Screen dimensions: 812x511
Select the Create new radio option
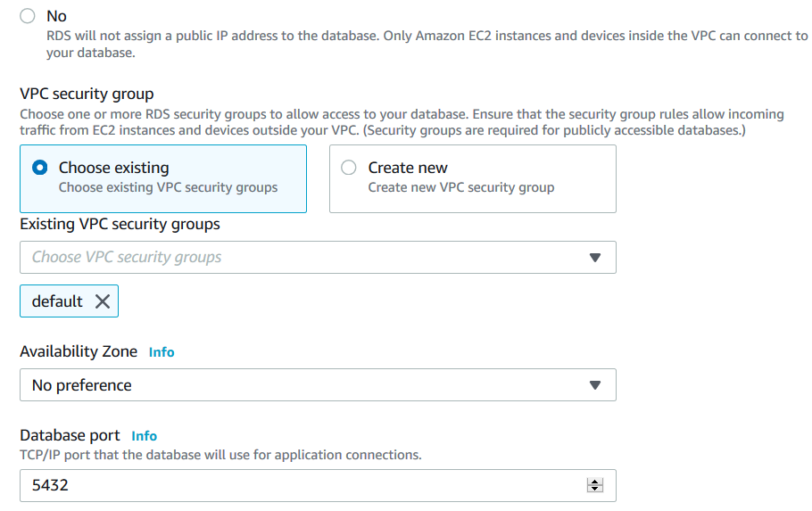349,168
